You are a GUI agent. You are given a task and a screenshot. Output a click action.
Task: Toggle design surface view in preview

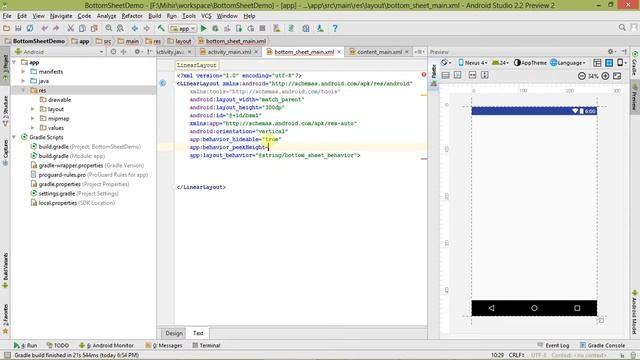(597, 63)
